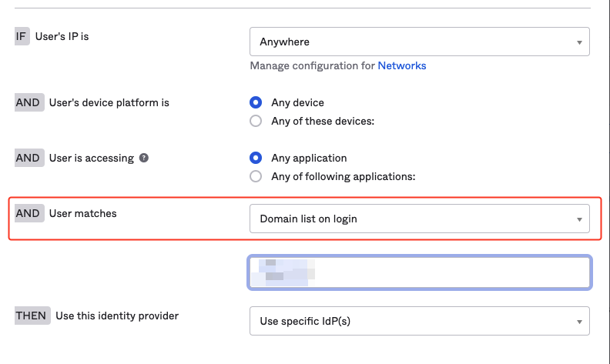
Task: Click the AND badge beside "User matches"
Action: (x=28, y=213)
